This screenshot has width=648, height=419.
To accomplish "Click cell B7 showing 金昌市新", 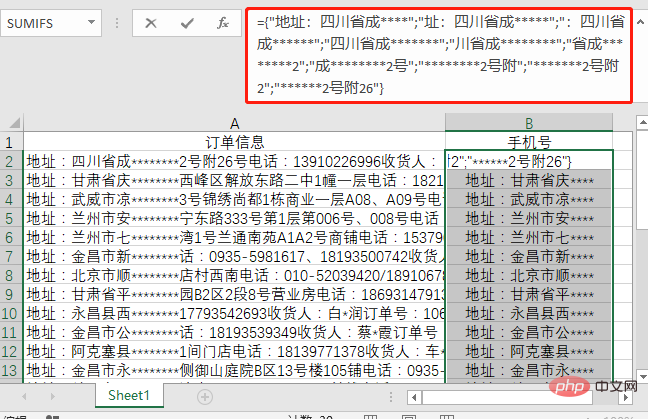I will pyautogui.click(x=529, y=256).
